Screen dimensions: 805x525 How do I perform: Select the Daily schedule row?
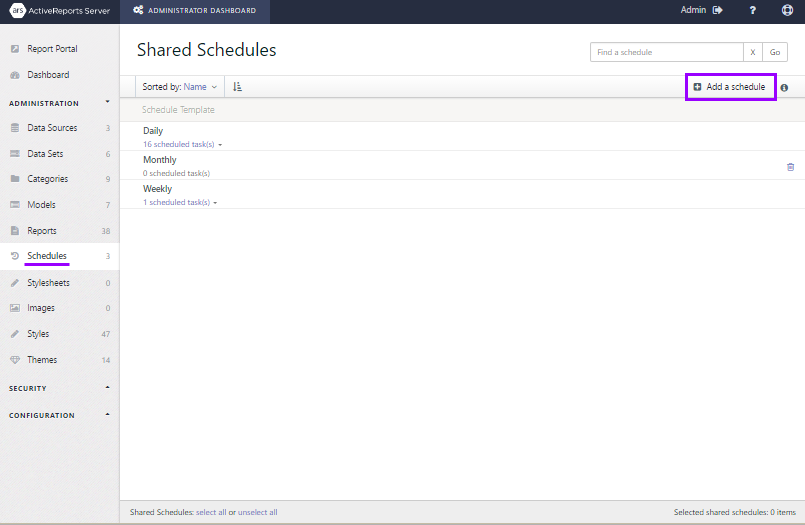[x=462, y=136]
